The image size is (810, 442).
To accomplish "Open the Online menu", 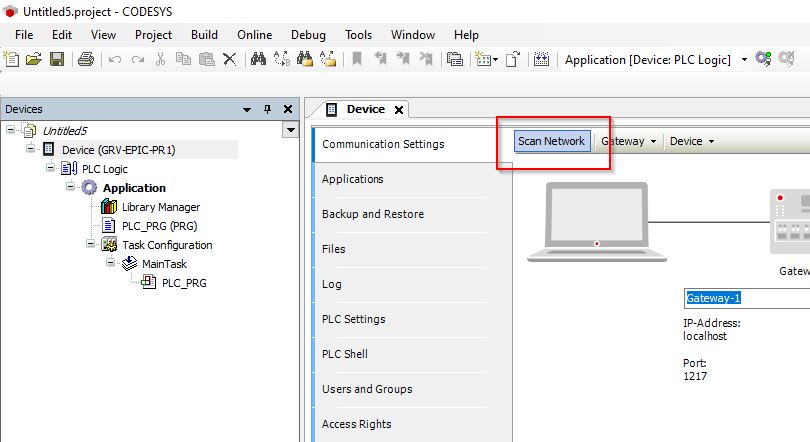I will click(254, 35).
